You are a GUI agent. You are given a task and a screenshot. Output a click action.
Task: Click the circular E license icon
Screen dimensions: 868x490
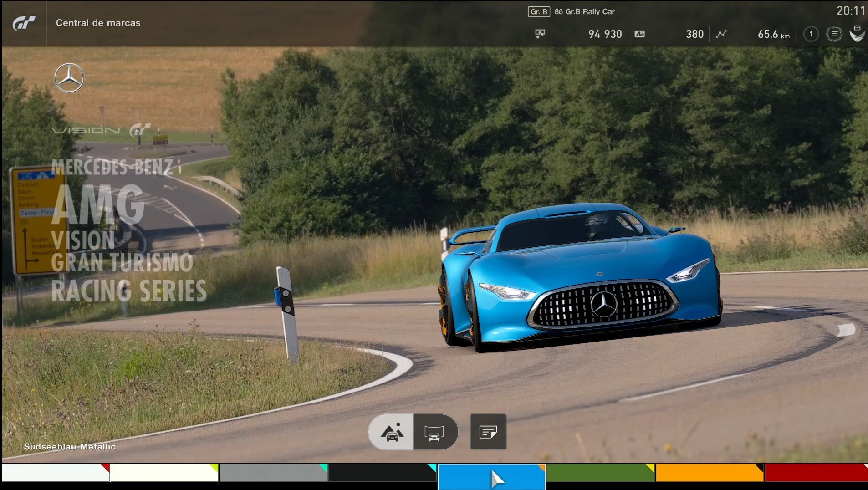[x=834, y=34]
